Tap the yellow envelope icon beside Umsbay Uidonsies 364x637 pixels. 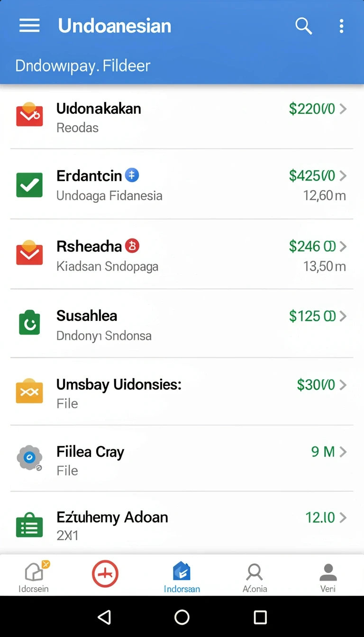click(x=29, y=391)
